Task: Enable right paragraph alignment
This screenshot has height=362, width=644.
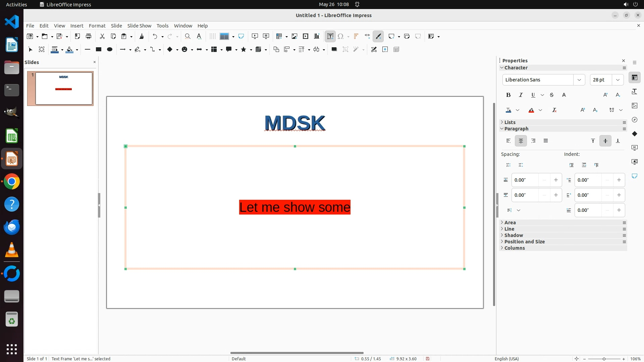Action: 533,141
